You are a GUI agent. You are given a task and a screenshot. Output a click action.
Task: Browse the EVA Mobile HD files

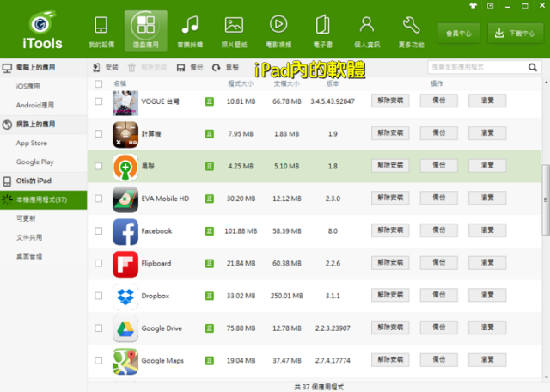pos(487,198)
